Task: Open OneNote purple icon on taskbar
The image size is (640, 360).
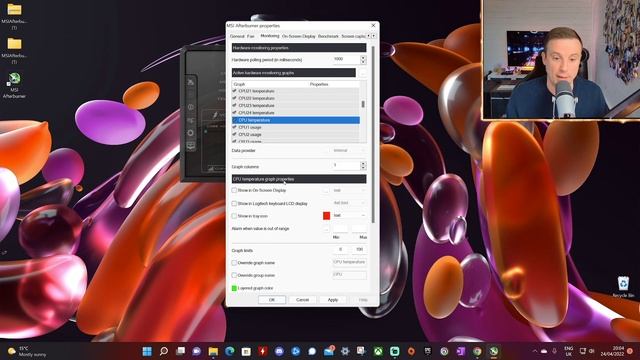Action: pyautogui.click(x=461, y=351)
